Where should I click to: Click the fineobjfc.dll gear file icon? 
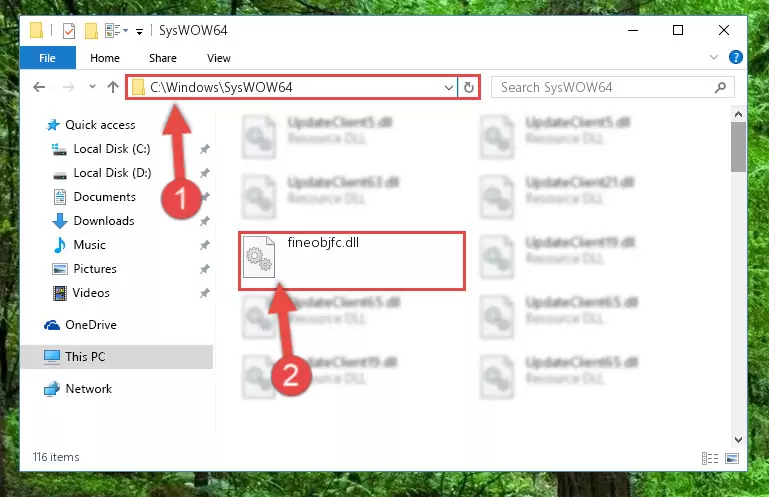(x=259, y=257)
